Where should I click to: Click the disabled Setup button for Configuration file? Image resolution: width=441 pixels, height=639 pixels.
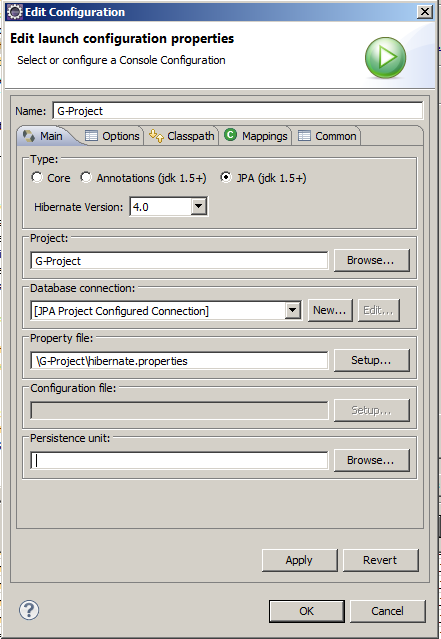[x=371, y=410]
